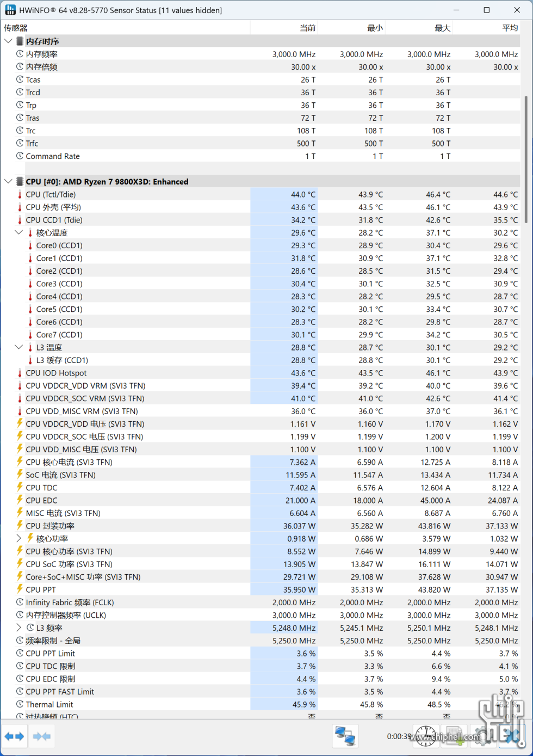Image resolution: width=533 pixels, height=756 pixels.
Task: Click the lightning icon of SoC 电流 (SVI3 TFN)
Action: pyautogui.click(x=20, y=475)
